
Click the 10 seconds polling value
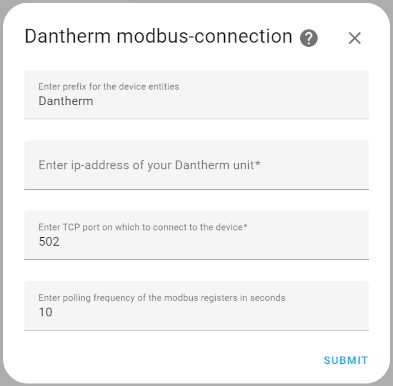[46, 312]
